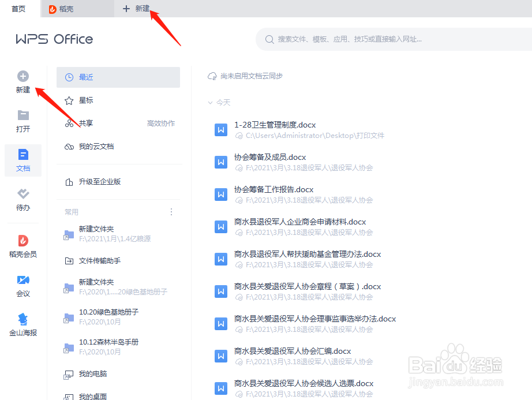Viewport: 532px width, 400px height.
Task: Click the cloud sync status icon
Action: [212, 76]
